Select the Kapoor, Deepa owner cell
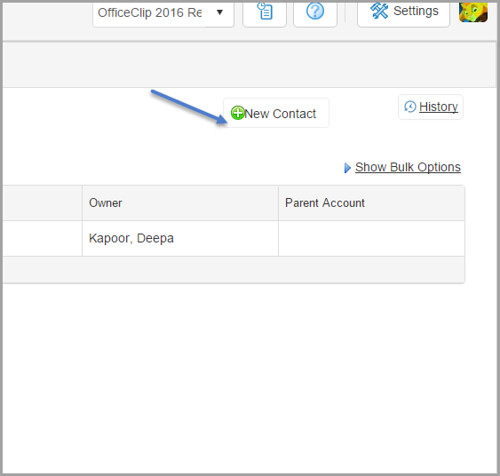 [180, 238]
